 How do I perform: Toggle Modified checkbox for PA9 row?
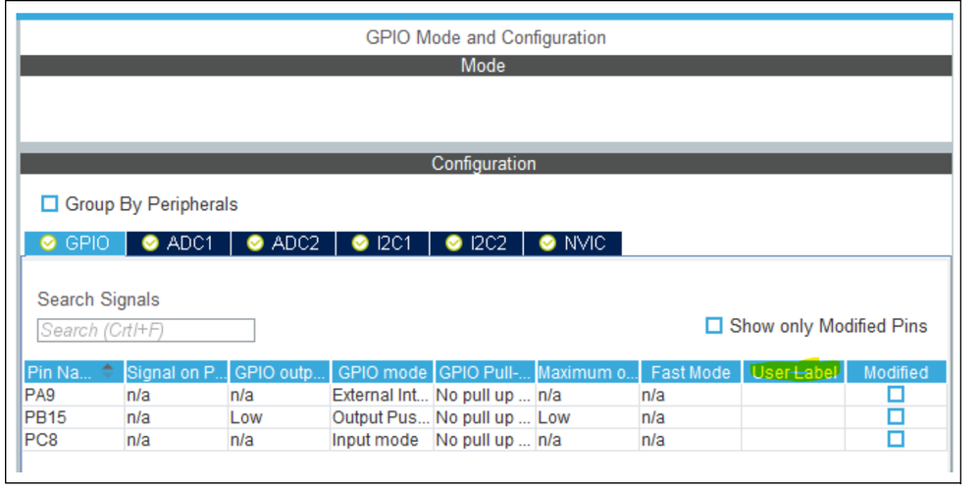[x=896, y=395]
